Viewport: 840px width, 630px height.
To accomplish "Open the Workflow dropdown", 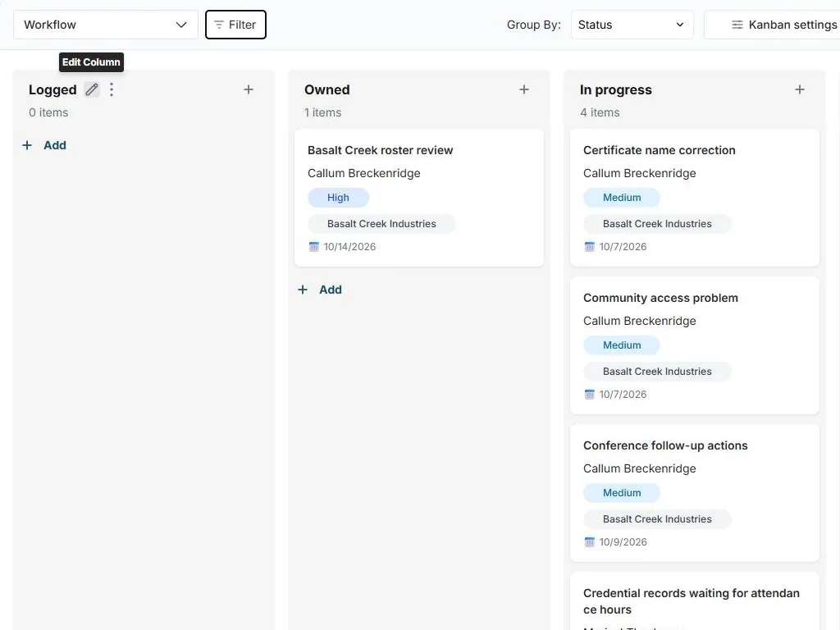I will (106, 25).
